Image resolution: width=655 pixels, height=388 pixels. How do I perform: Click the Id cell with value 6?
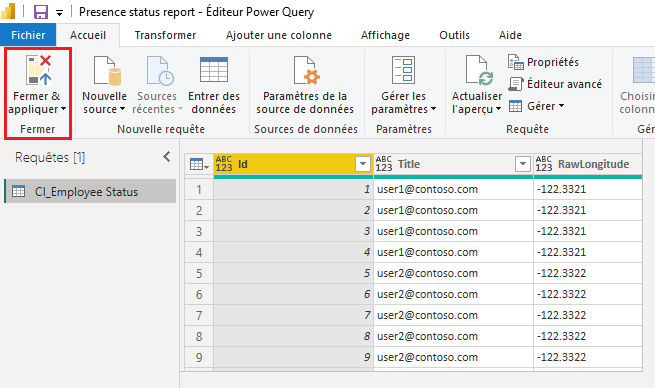tap(293, 294)
